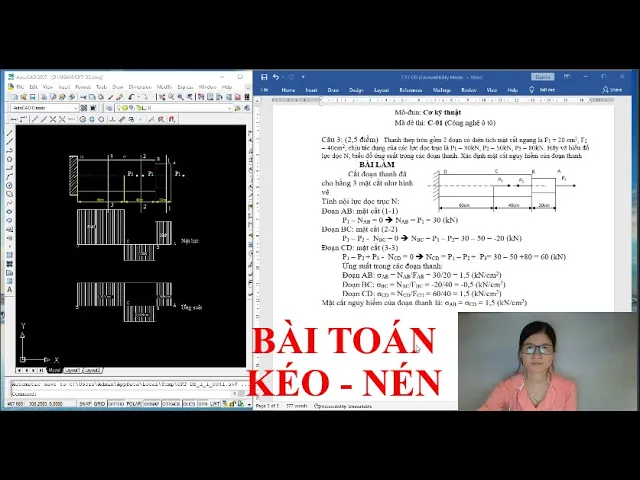
Task: Switch to the Layout1 drawing tab
Action: [72, 370]
